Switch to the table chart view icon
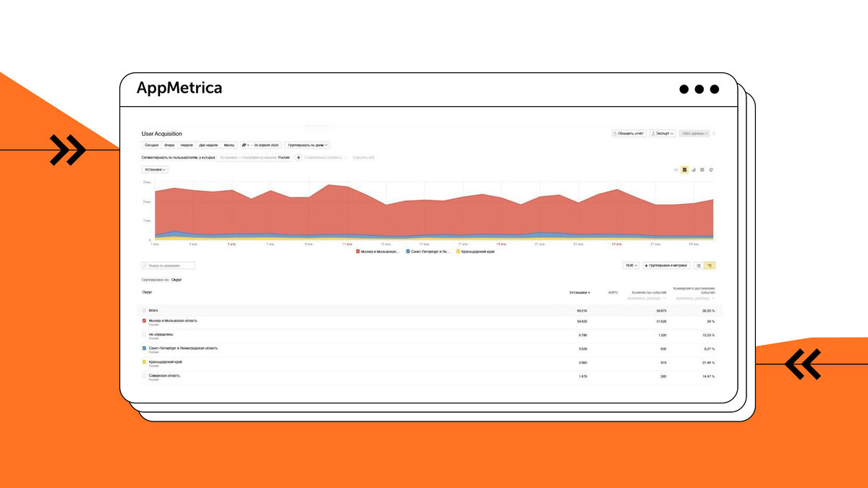The image size is (868, 488). click(x=702, y=170)
